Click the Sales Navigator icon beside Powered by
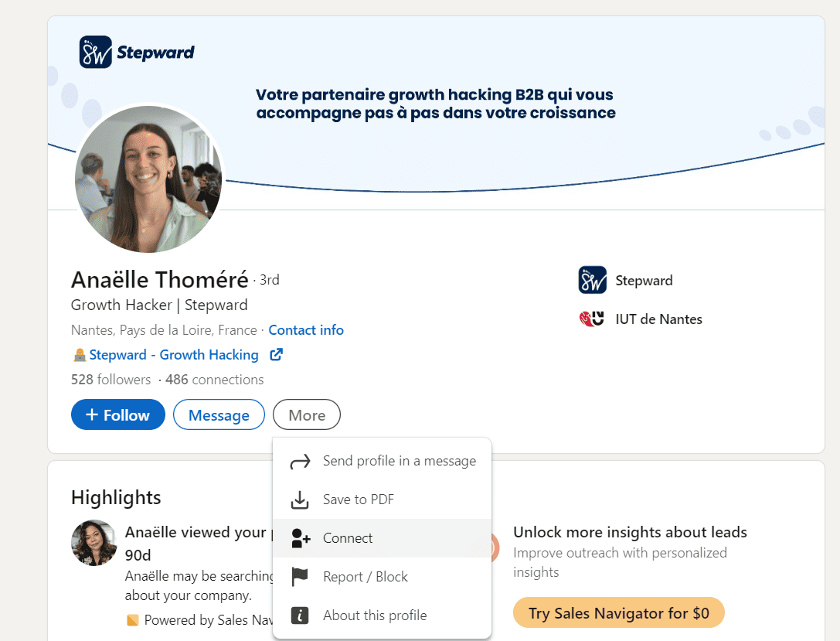The height and width of the screenshot is (641, 840). tap(132, 620)
